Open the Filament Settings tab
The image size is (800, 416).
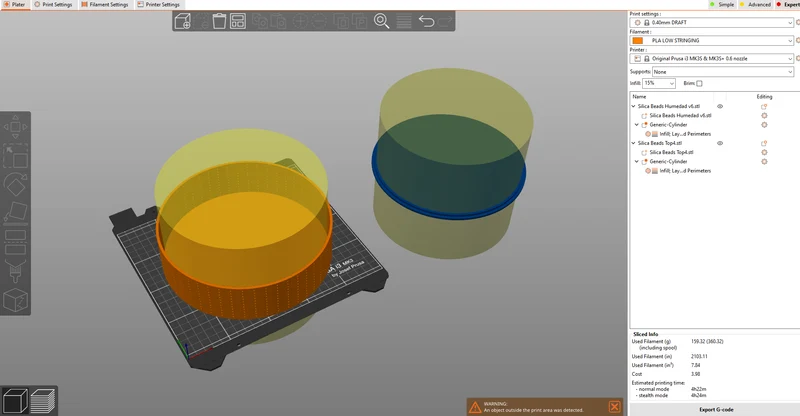pyautogui.click(x=105, y=5)
